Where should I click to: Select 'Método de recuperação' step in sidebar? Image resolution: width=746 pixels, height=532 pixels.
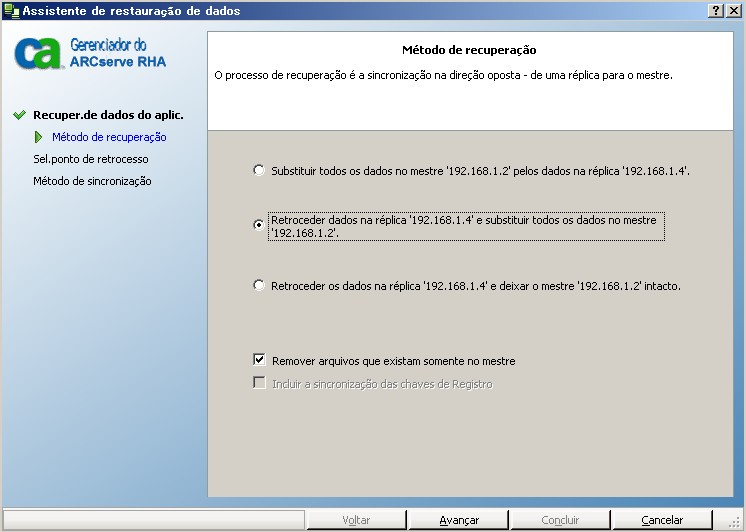click(x=109, y=137)
